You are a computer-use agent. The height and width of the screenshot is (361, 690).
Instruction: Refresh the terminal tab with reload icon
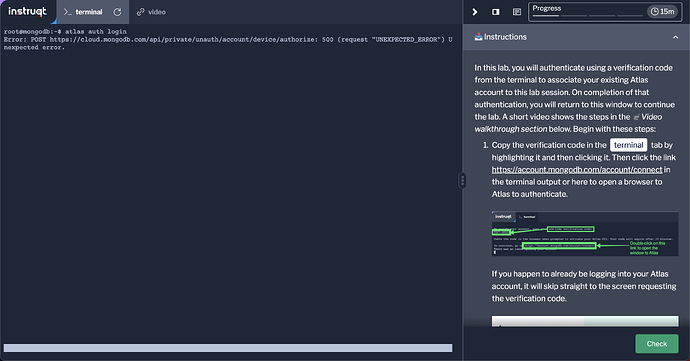pos(117,12)
